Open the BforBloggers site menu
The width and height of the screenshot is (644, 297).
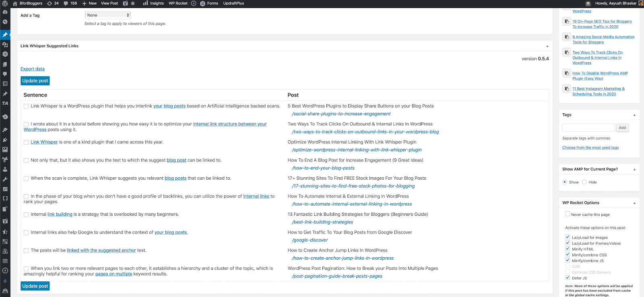pyautogui.click(x=27, y=3)
